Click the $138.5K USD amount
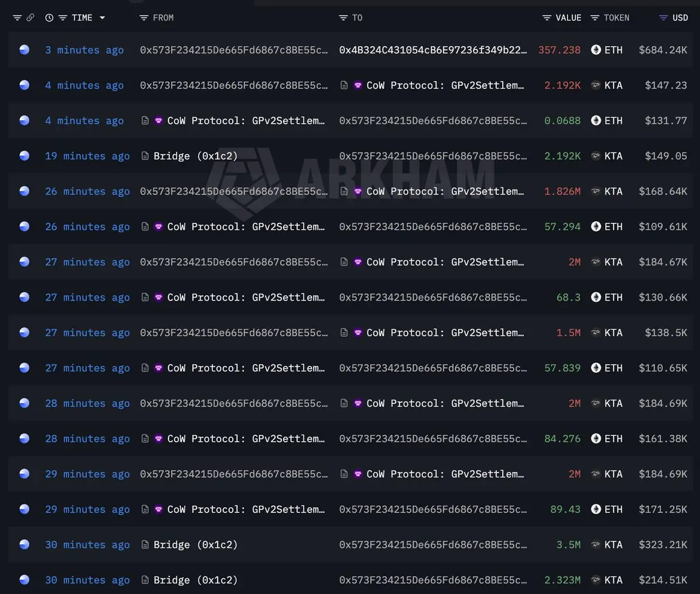 pyautogui.click(x=666, y=333)
